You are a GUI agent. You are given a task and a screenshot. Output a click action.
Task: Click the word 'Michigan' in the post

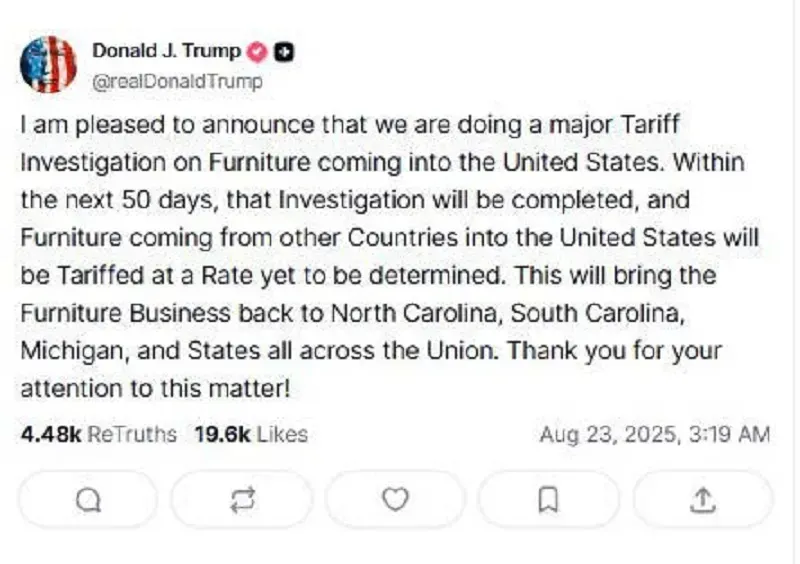[71, 351]
